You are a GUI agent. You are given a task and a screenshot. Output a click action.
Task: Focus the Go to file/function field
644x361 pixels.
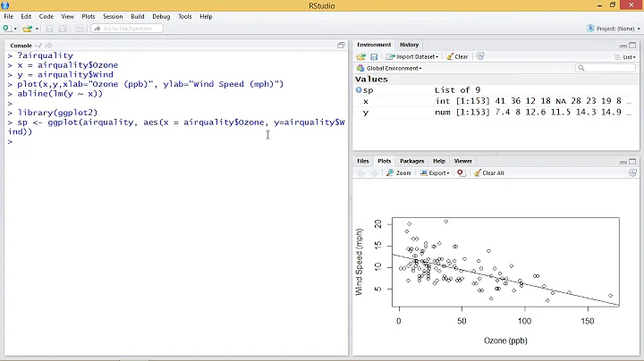[127, 29]
